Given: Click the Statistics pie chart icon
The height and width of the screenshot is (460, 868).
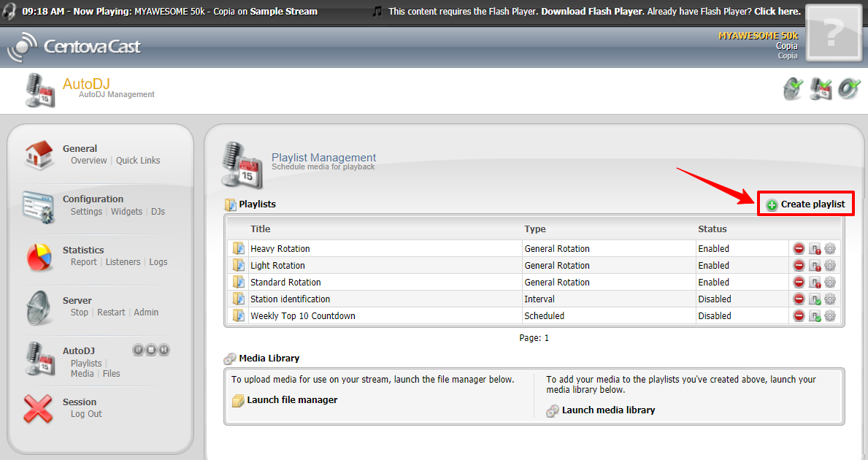Looking at the screenshot, I should pos(39,257).
